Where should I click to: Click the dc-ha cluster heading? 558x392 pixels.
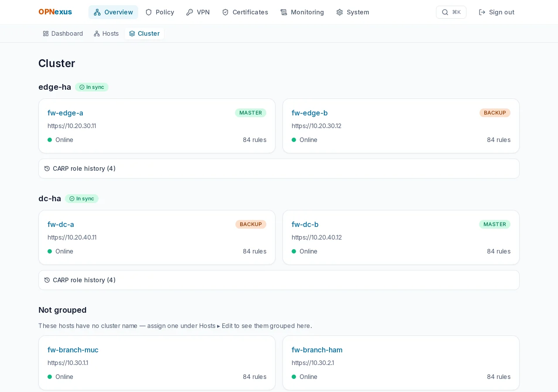click(50, 199)
